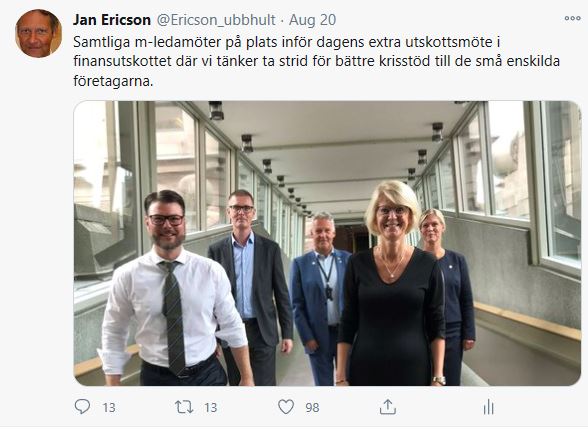Open the attached corridor group photo
588x430 pixels.
click(327, 243)
